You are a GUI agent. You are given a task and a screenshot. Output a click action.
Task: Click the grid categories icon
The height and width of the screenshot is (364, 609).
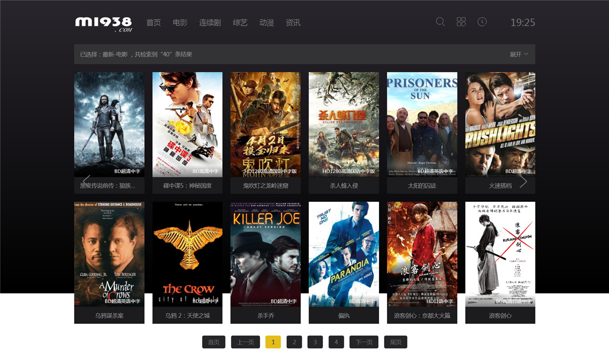tap(461, 22)
